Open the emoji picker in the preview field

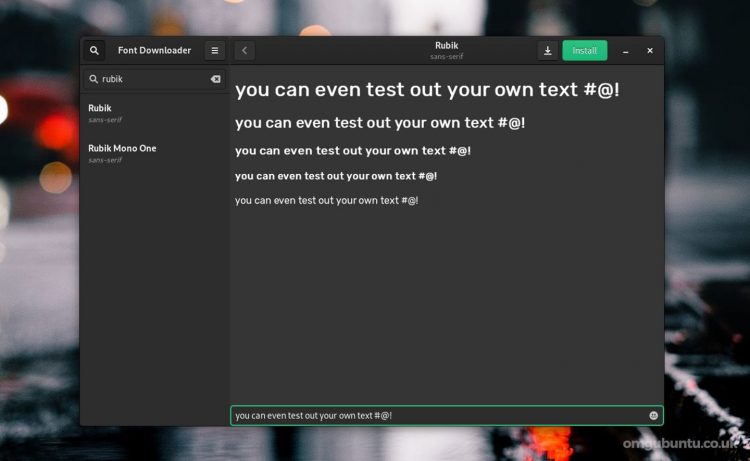click(x=653, y=416)
